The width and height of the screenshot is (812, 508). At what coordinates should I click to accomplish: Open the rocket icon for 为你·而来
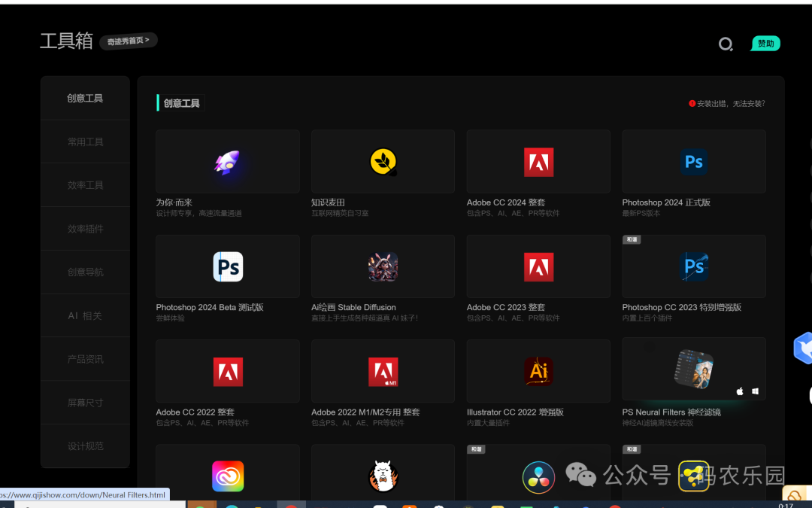click(227, 162)
